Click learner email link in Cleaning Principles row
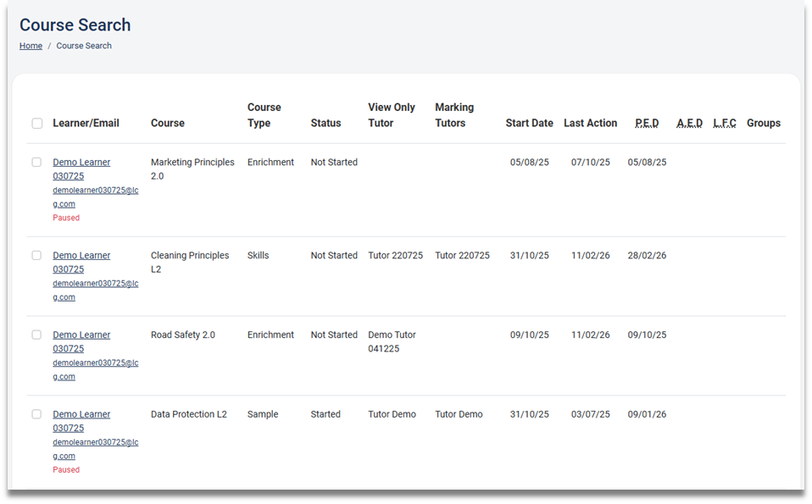812x504 pixels. pos(95,291)
